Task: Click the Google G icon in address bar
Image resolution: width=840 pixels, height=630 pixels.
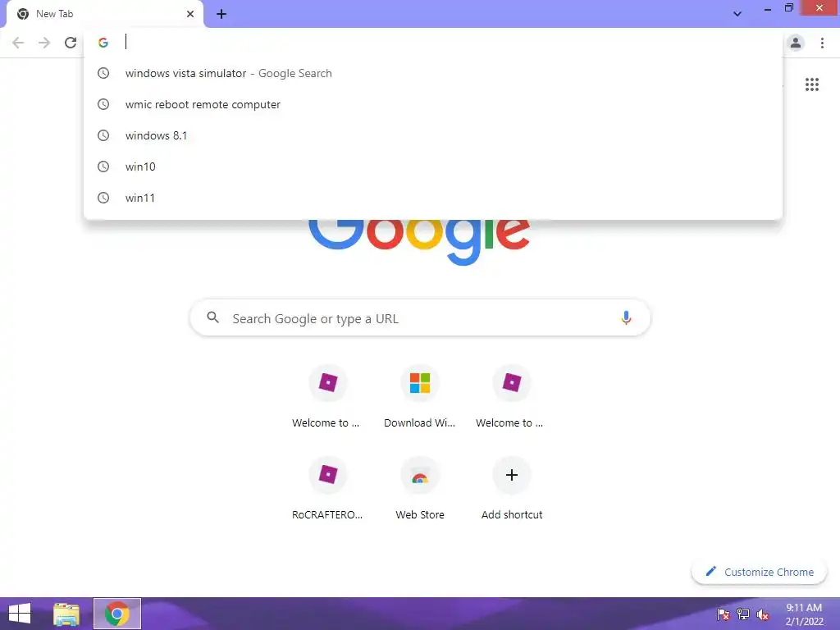Action: tap(103, 43)
